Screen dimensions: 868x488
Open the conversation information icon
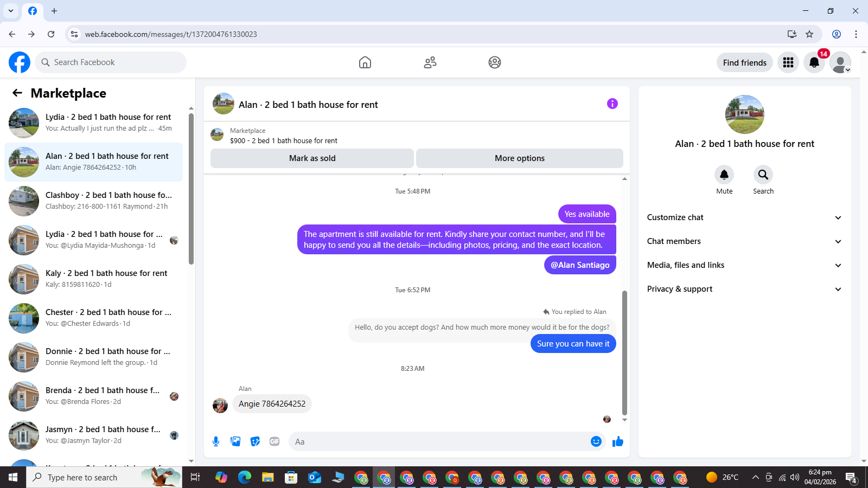(612, 104)
